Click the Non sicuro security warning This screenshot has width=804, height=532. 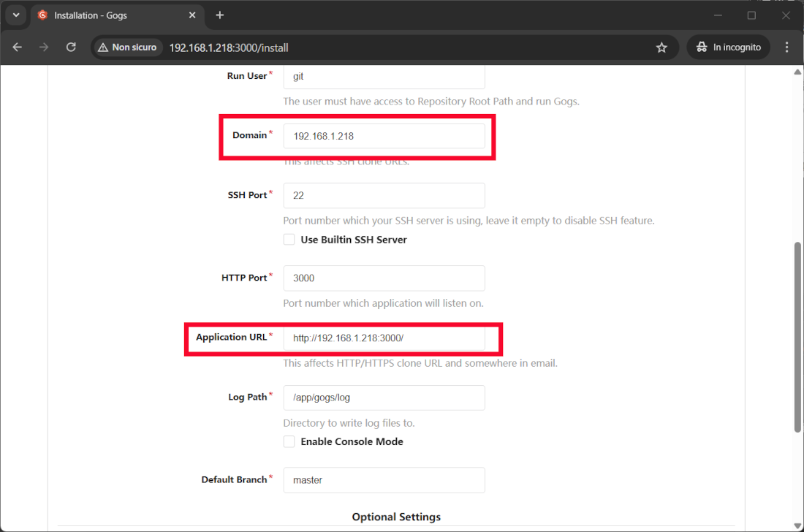tap(126, 47)
